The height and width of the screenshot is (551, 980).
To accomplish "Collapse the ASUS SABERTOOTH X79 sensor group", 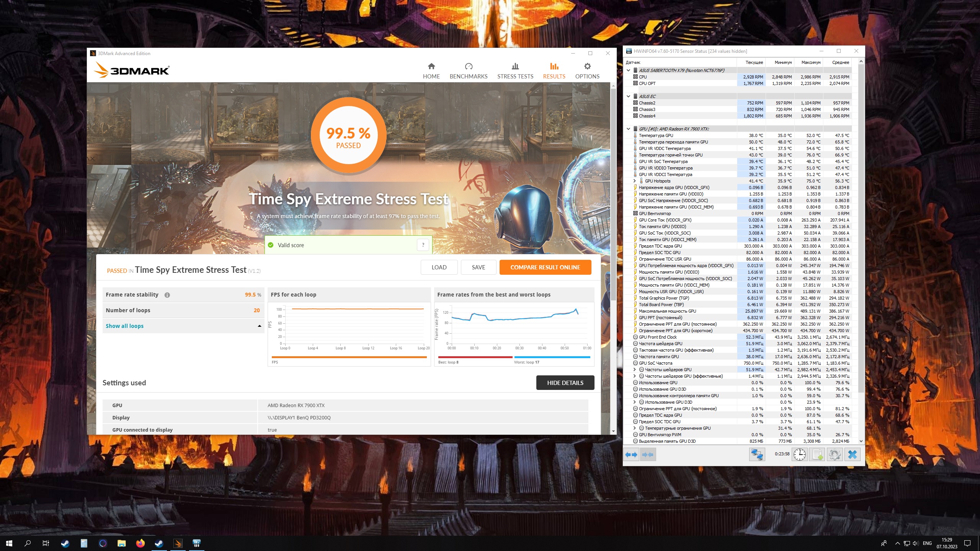I will (629, 70).
